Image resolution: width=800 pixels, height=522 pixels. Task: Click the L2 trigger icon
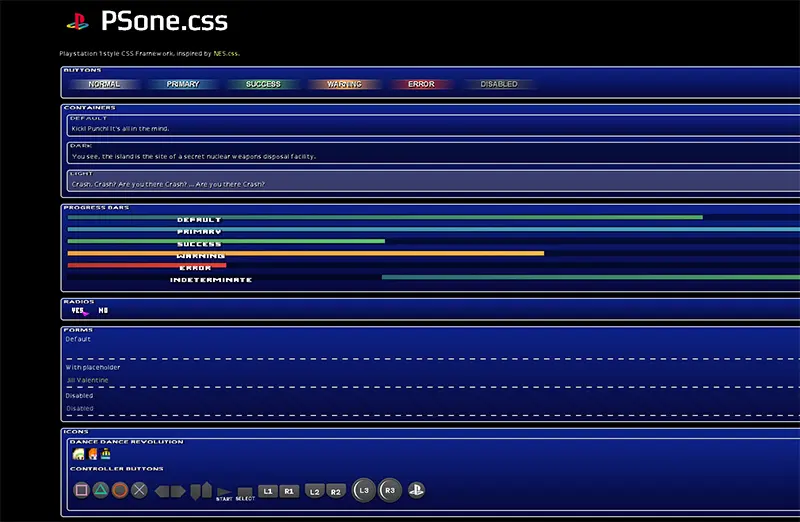coord(314,491)
